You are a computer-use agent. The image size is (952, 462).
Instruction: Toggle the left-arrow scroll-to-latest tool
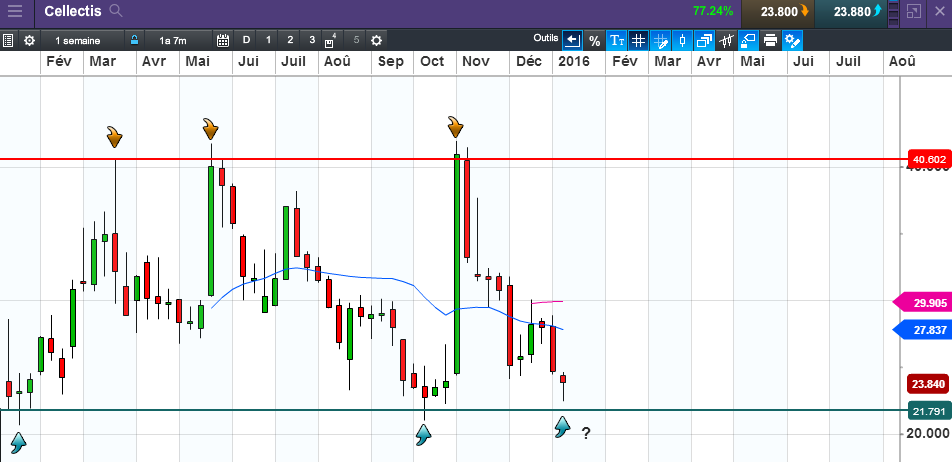[572, 41]
